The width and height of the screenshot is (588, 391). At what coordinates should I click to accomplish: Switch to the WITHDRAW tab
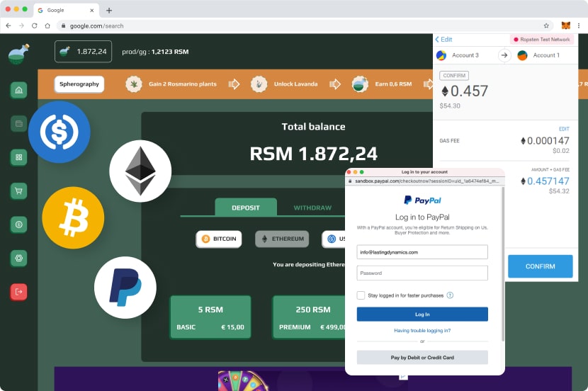tap(312, 208)
